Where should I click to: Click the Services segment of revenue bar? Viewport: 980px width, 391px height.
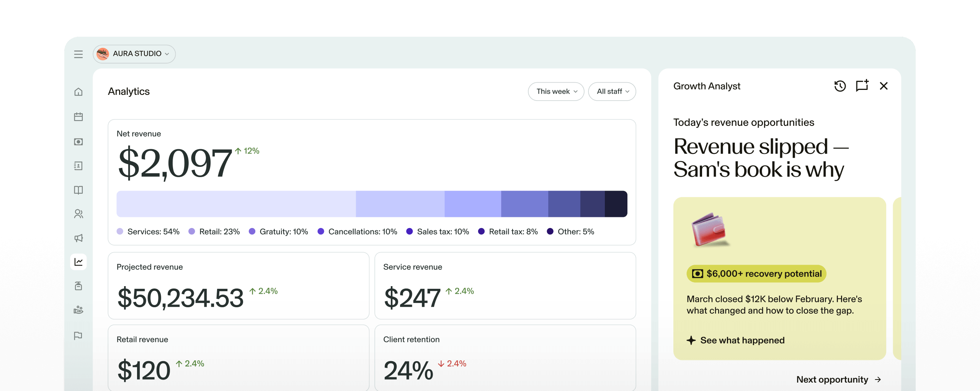[236, 204]
